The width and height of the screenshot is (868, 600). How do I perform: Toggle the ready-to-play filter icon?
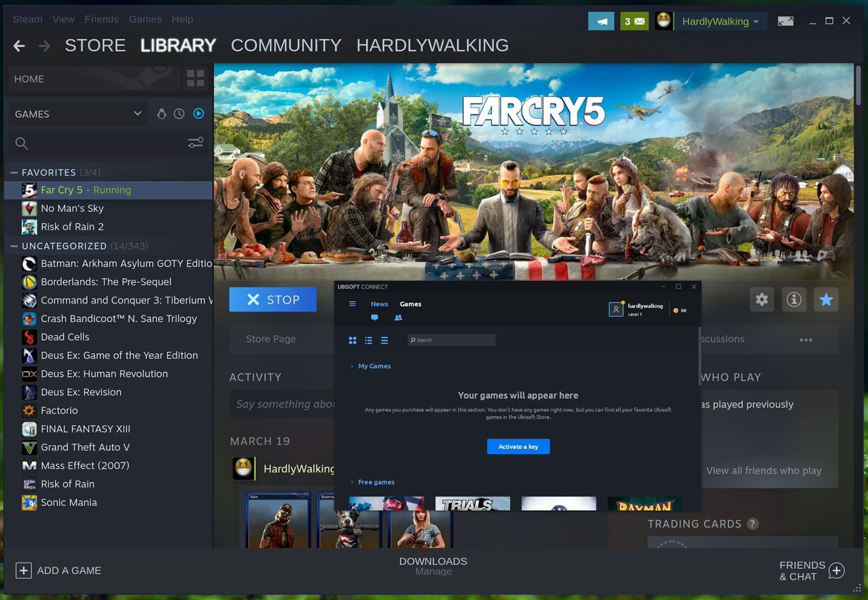[x=198, y=114]
